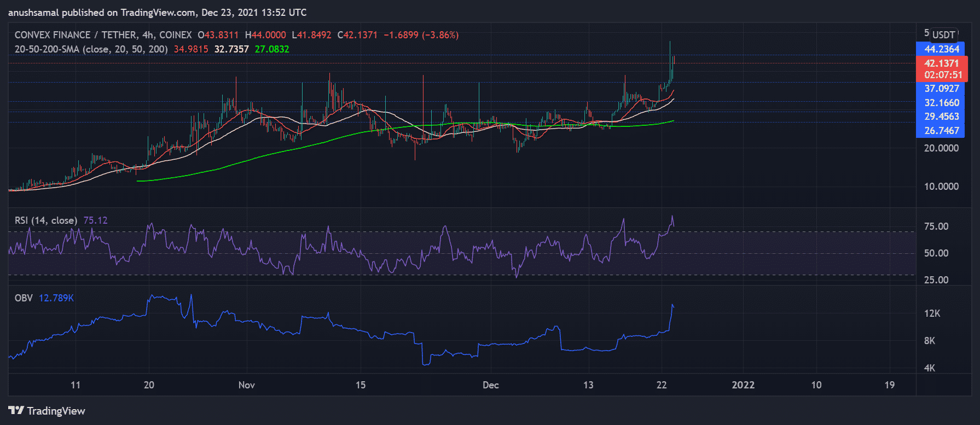This screenshot has width=980, height=425.
Task: Click the Nov label on time axis
Action: (x=247, y=385)
